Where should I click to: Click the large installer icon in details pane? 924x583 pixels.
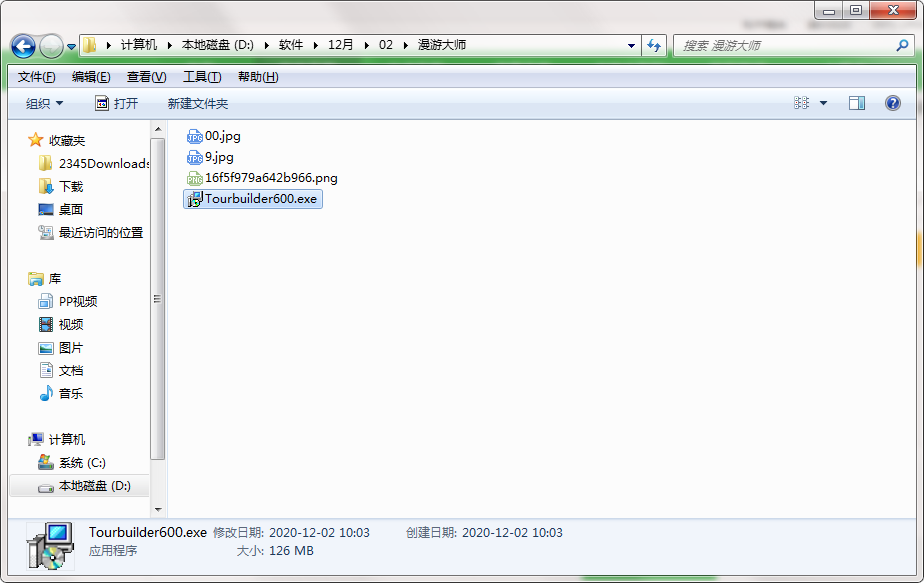(x=51, y=545)
